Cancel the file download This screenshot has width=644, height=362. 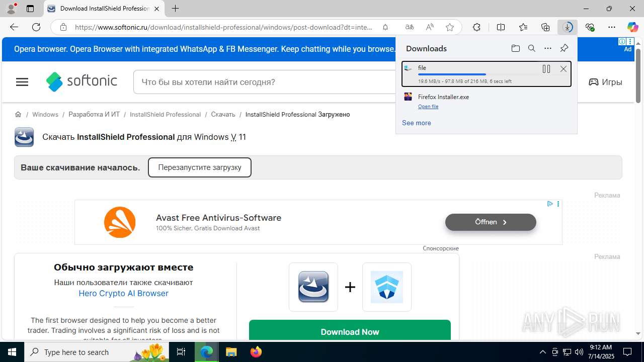[563, 69]
